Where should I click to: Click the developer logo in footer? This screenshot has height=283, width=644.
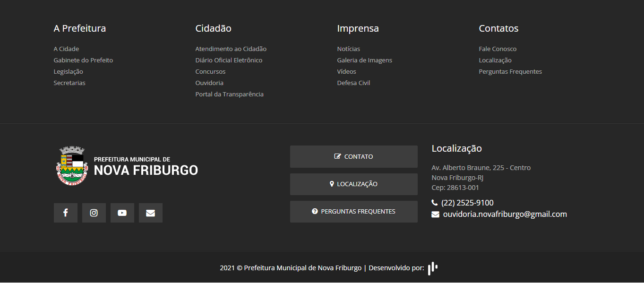pyautogui.click(x=432, y=268)
